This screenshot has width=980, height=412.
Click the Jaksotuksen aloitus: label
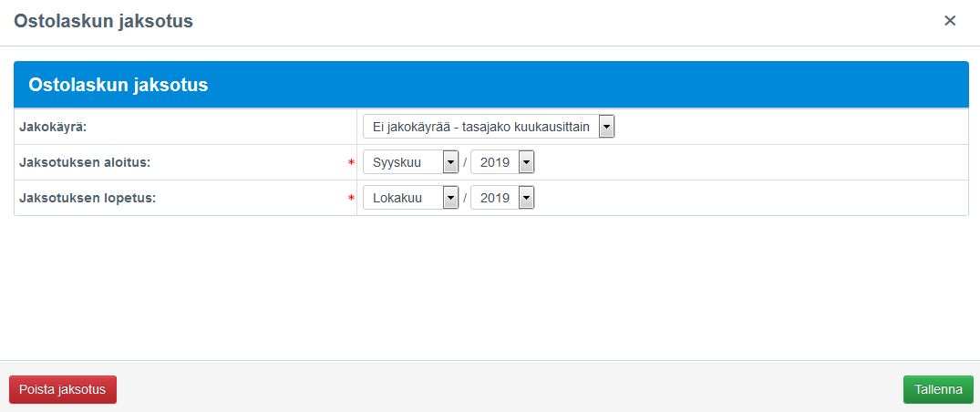(x=85, y=162)
